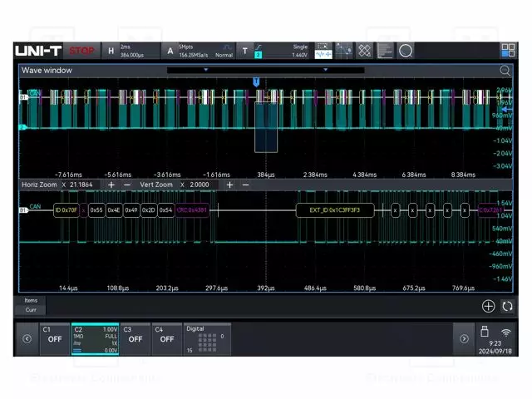Select the highlighted waveform measurement icon
Screen dimensions: 532x399
323,51
